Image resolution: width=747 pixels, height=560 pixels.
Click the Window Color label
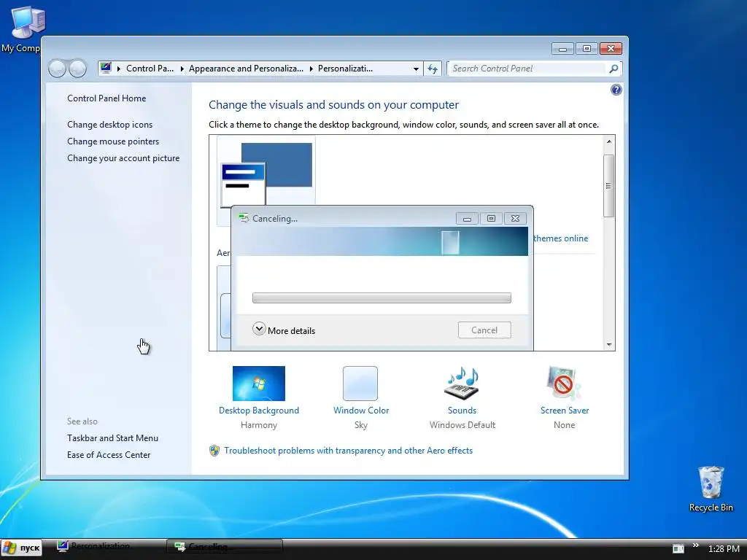pyautogui.click(x=361, y=411)
